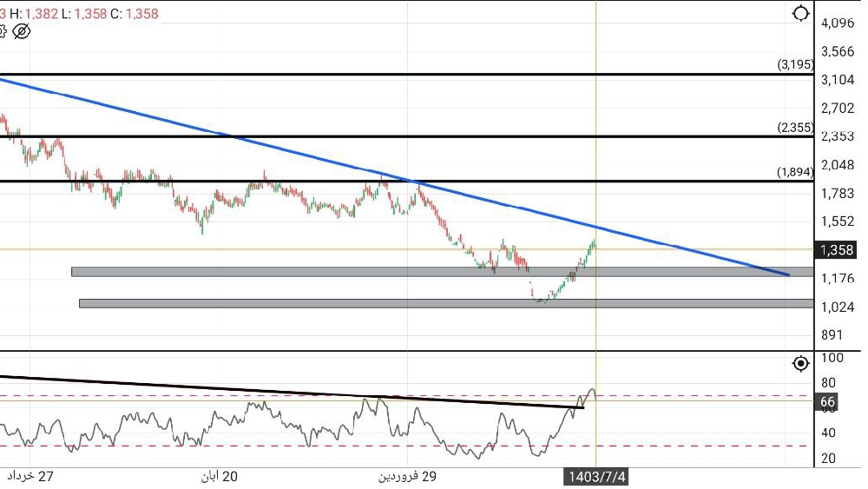This screenshot has width=868, height=489.
Task: Click the RSI axis label 20
Action: click(x=828, y=458)
